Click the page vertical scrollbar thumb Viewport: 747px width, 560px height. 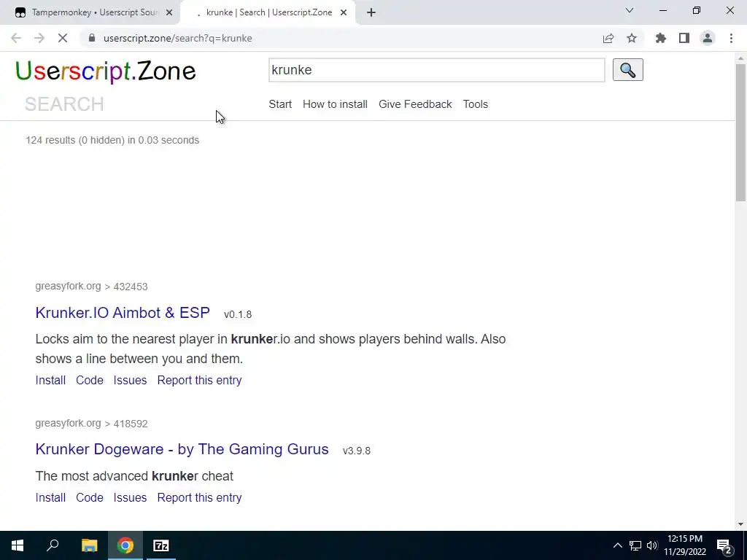coord(740,133)
